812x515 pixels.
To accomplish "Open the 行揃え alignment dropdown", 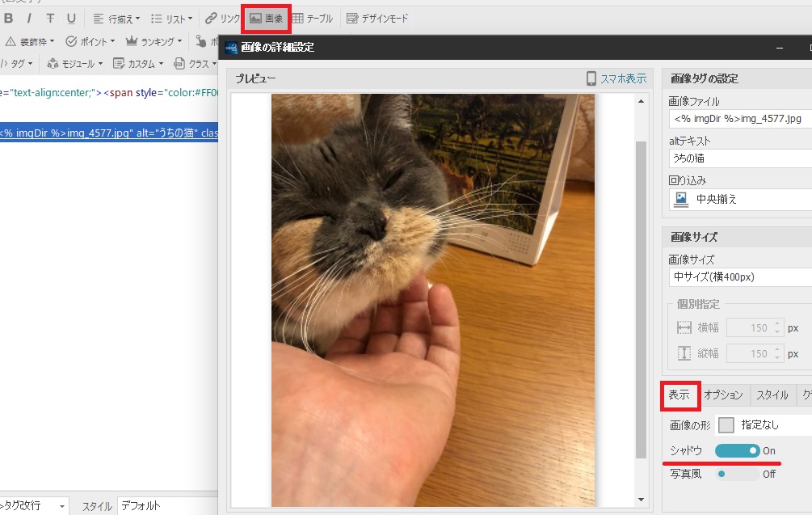I will [116, 19].
